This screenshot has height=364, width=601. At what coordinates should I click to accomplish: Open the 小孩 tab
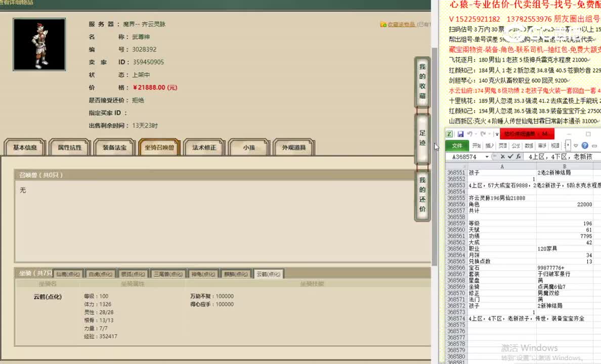point(249,148)
